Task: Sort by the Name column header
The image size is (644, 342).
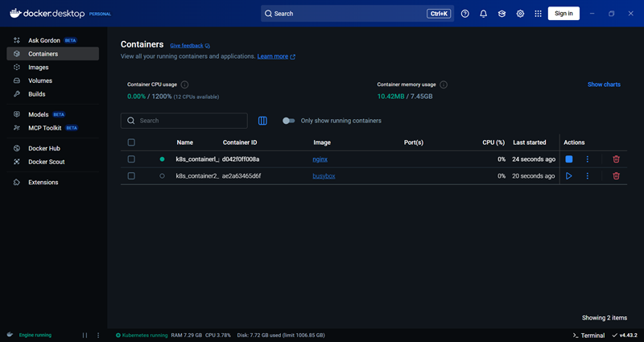Action: click(x=185, y=142)
